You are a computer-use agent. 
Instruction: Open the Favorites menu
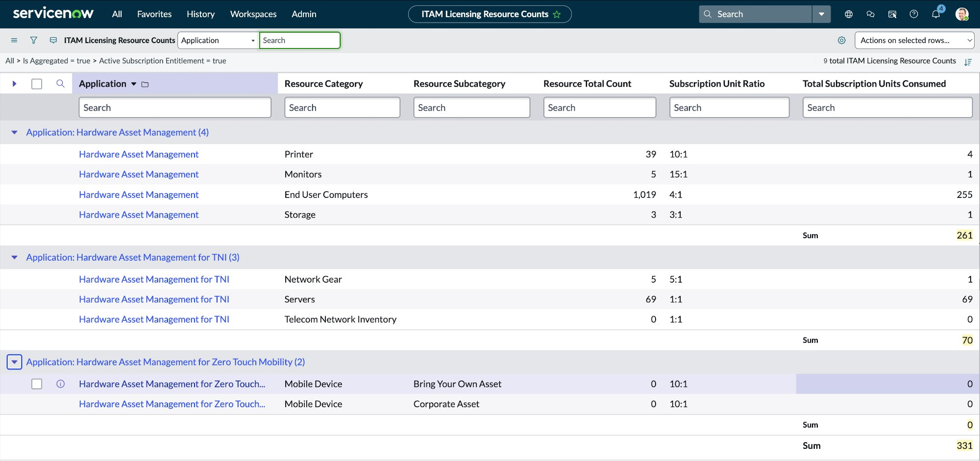tap(154, 14)
